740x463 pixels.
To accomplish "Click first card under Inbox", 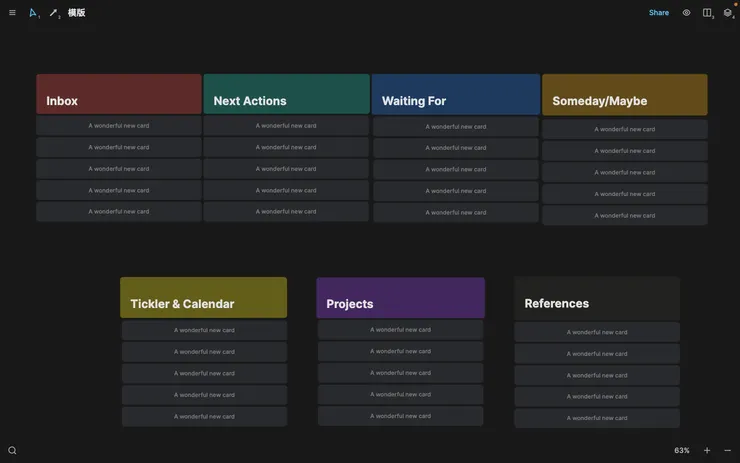I will [x=119, y=126].
